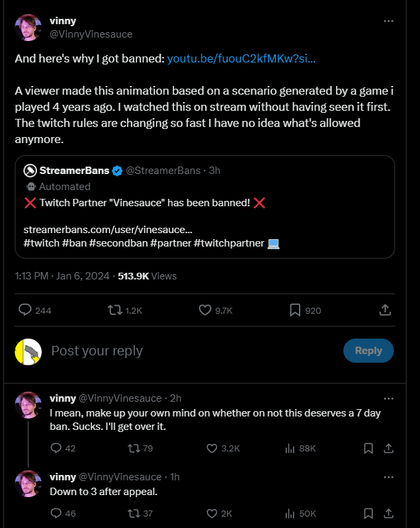Screen dimensions: 420x528
Task: Open @VinnyVinesauce handle in main tweet header
Action: [91, 34]
